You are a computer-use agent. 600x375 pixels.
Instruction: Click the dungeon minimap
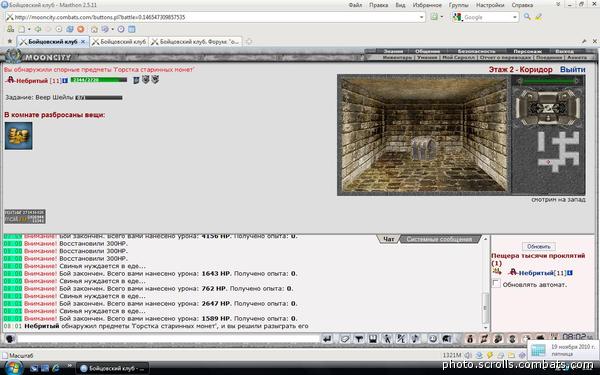[x=558, y=151]
